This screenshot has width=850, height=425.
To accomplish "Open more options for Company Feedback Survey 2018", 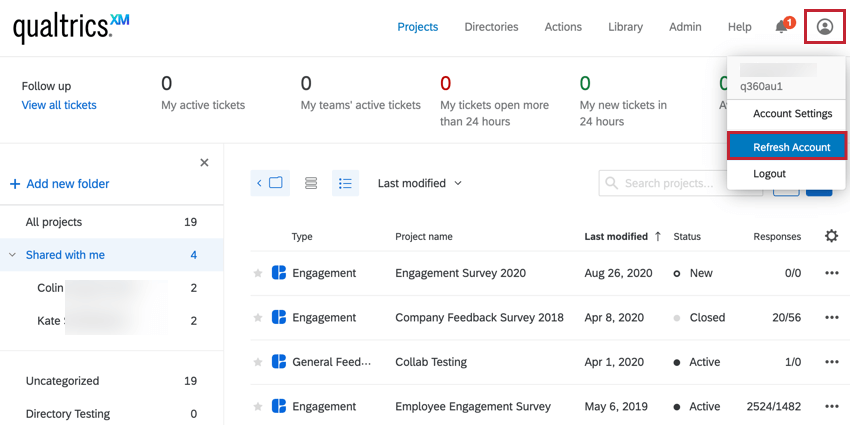I will pos(832,318).
